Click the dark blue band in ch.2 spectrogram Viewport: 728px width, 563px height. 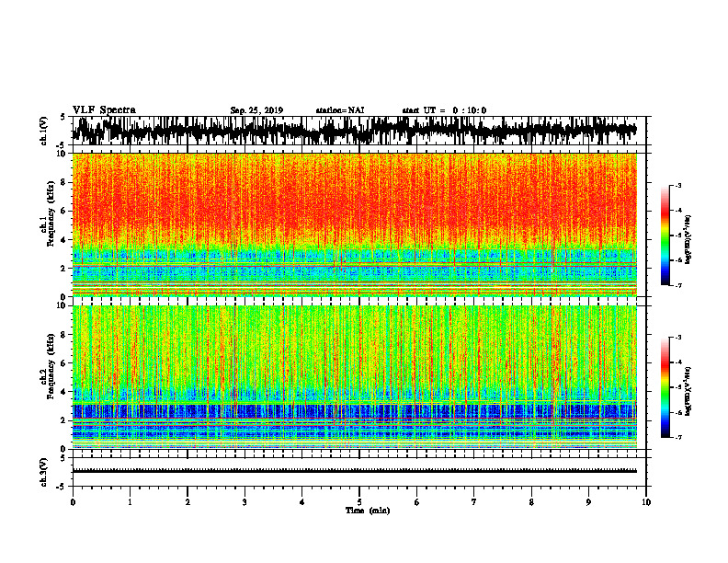[354, 411]
